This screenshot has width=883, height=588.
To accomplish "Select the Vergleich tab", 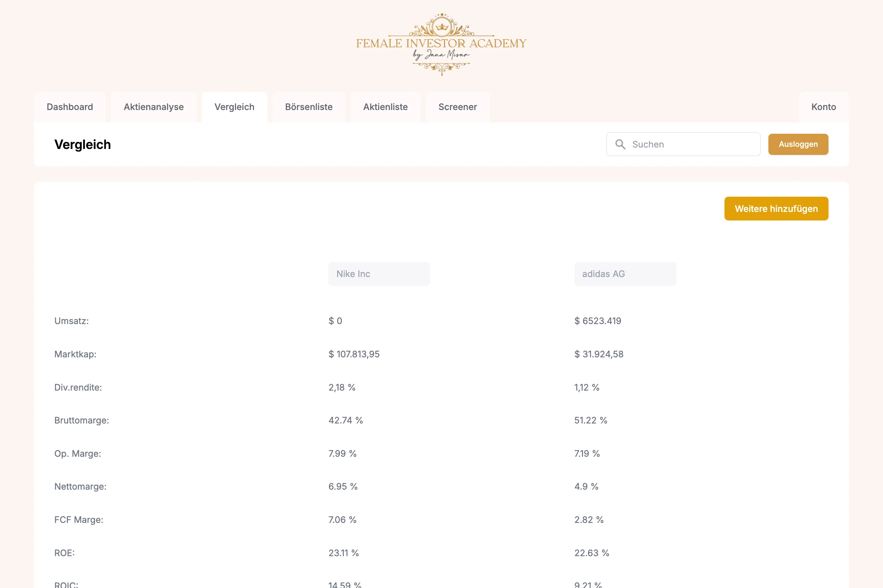I will coord(234,107).
